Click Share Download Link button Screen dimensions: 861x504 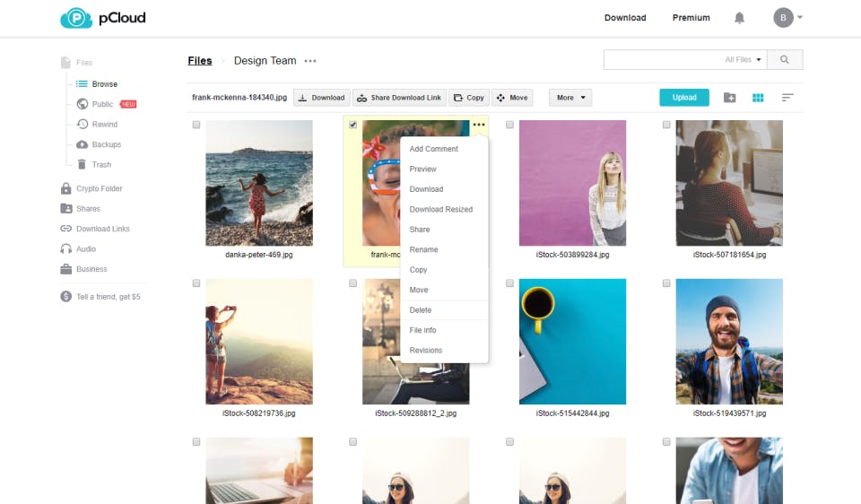click(x=399, y=98)
